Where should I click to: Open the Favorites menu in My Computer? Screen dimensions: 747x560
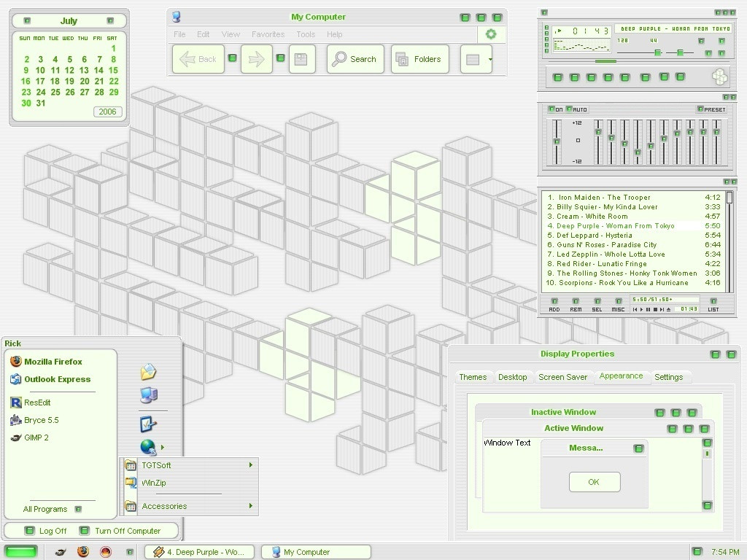[x=268, y=34]
